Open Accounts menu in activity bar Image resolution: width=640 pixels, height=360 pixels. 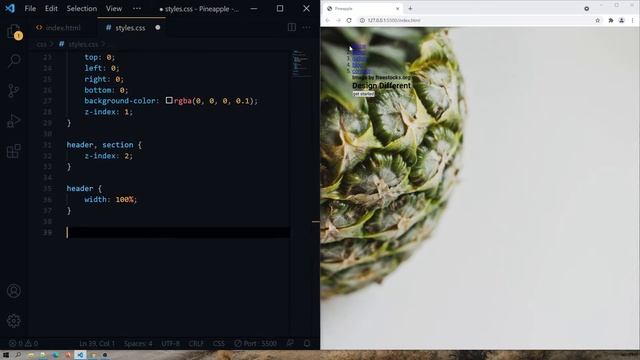14,291
